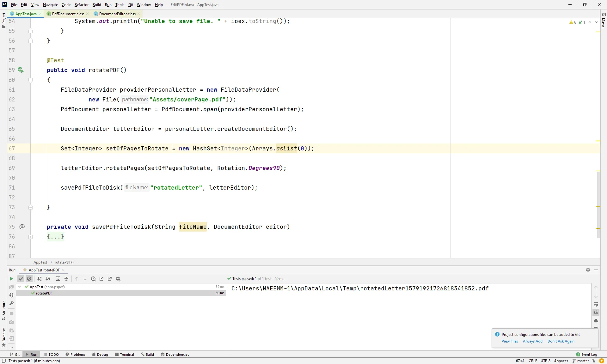The width and height of the screenshot is (607, 364).
Task: Open the TODO tool window
Action: [x=51, y=354]
